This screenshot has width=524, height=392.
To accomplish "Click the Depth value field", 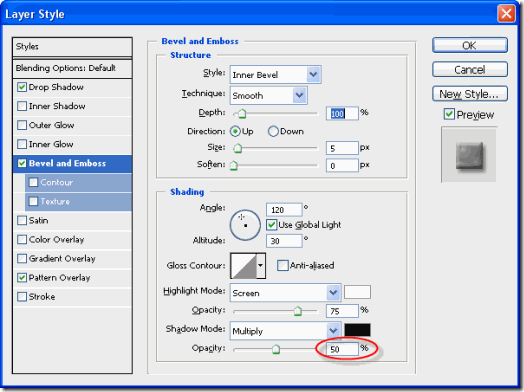I will coord(342,114).
